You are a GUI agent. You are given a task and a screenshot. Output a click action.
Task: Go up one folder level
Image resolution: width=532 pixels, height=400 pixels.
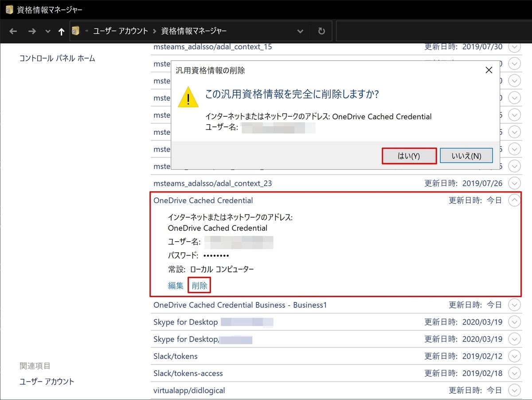(61, 31)
